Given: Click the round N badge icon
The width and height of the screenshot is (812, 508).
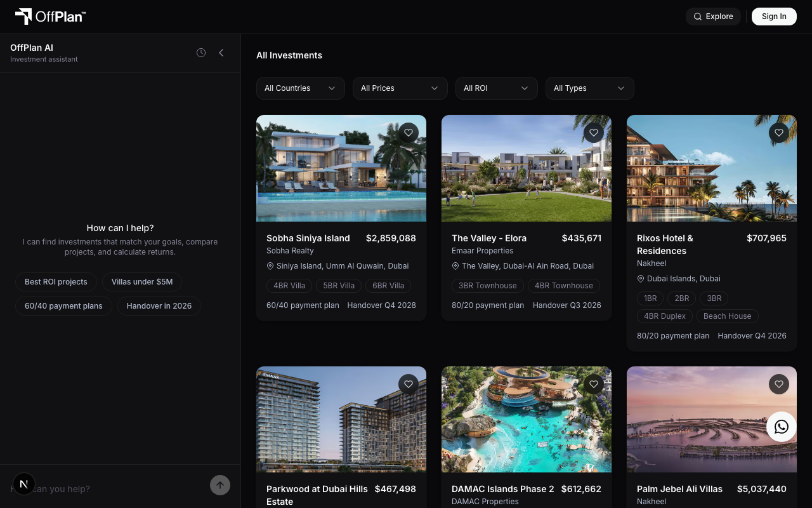Looking at the screenshot, I should pyautogui.click(x=24, y=484).
